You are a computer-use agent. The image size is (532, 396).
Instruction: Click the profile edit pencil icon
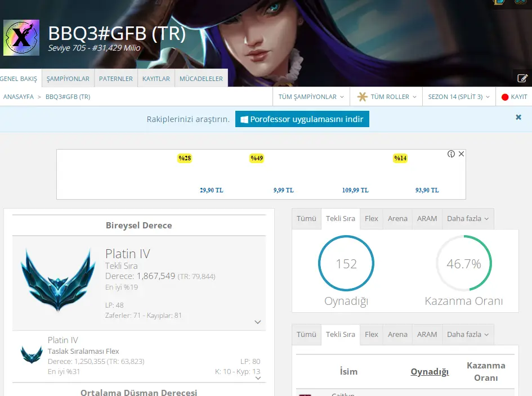pos(522,78)
